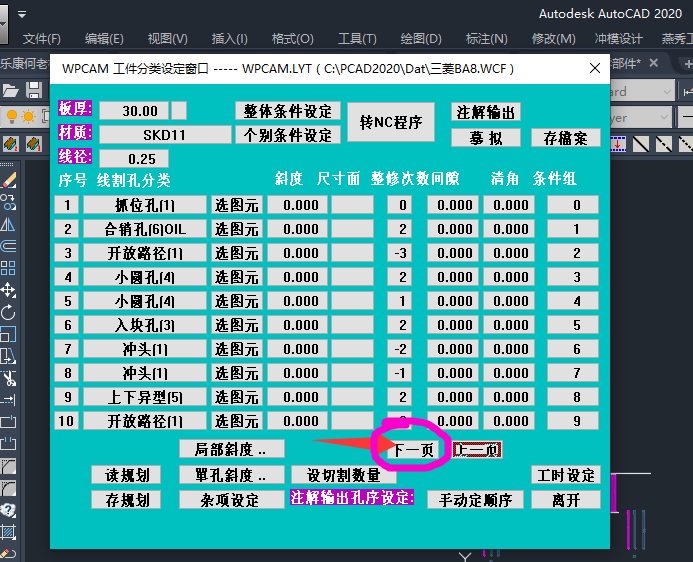Image resolution: width=693 pixels, height=562 pixels.
Task: Click the 材质 field showing SKD11
Action: (x=165, y=135)
